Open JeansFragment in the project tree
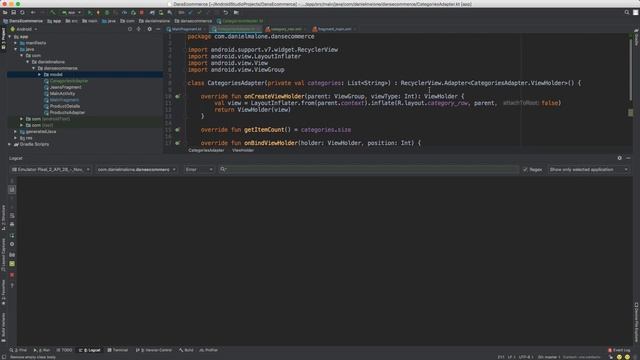640x360 pixels. tap(62, 87)
